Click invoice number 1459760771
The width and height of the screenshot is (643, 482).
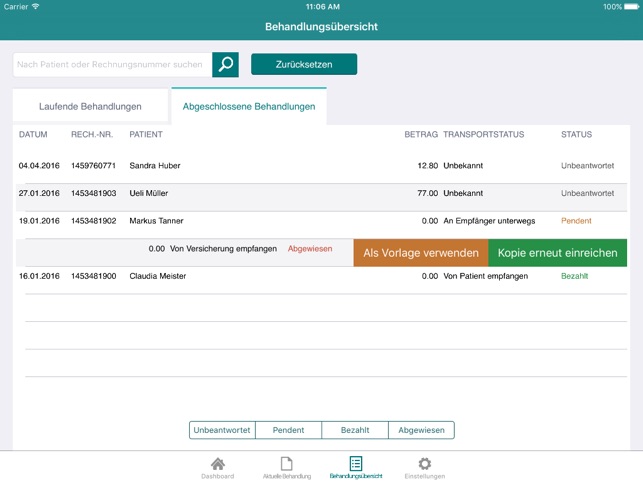(93, 166)
